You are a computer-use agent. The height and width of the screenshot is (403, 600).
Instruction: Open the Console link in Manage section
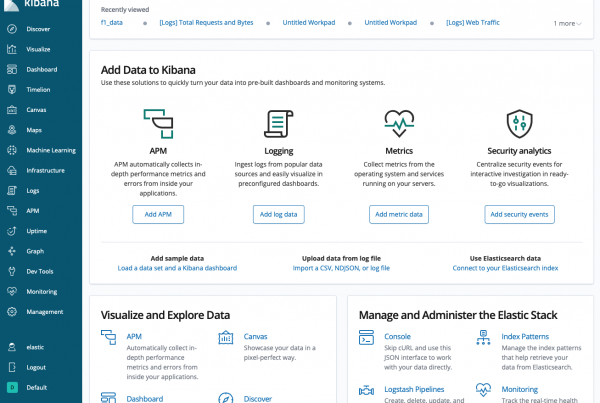point(397,336)
